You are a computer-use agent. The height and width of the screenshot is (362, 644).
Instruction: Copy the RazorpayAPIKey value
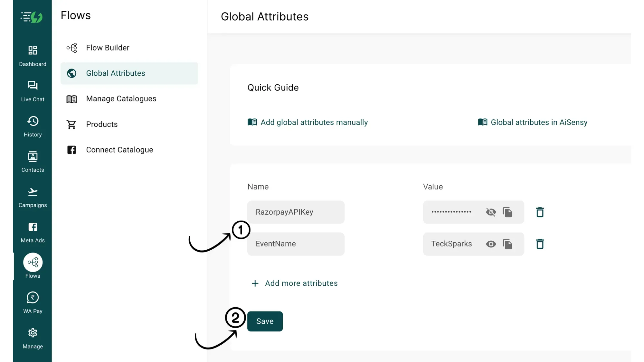(508, 212)
